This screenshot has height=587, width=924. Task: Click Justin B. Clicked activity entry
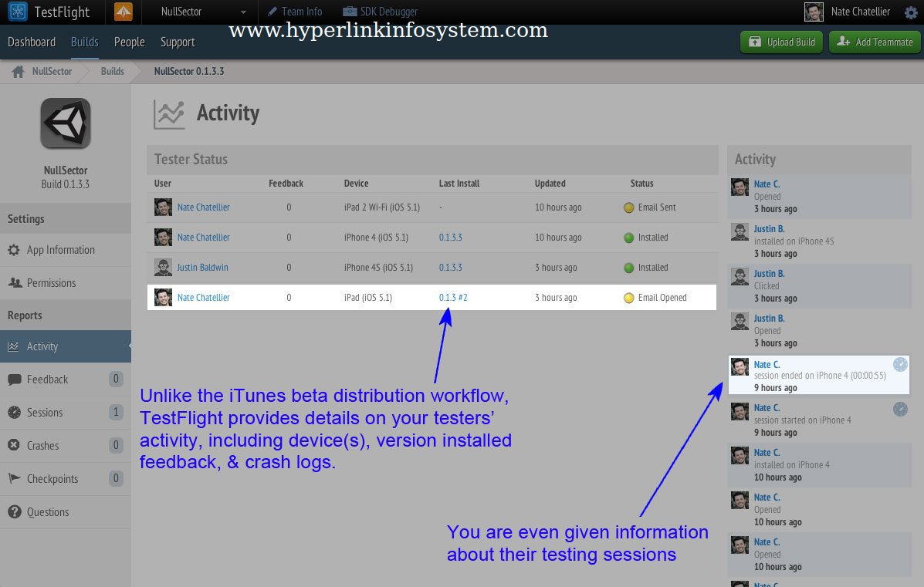(820, 286)
